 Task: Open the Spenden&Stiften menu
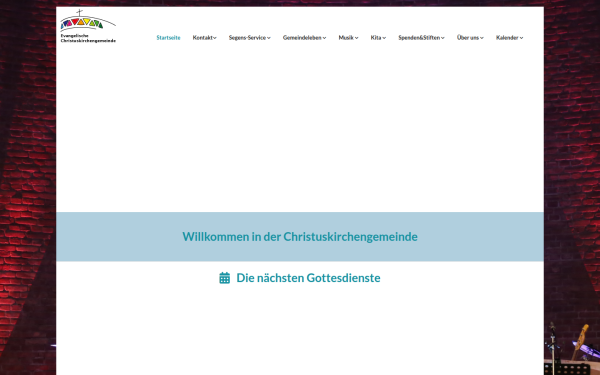(x=421, y=38)
